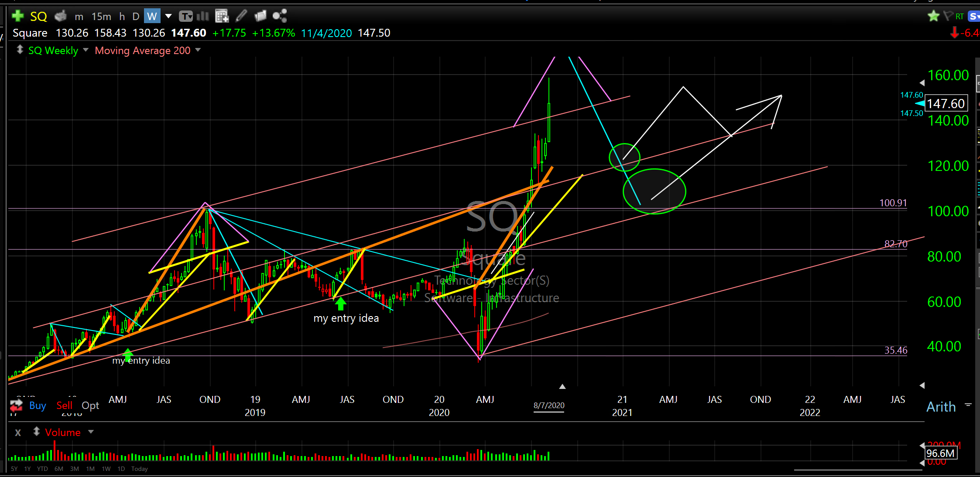Click the blue Buy button
The height and width of the screenshot is (477, 980).
point(38,405)
